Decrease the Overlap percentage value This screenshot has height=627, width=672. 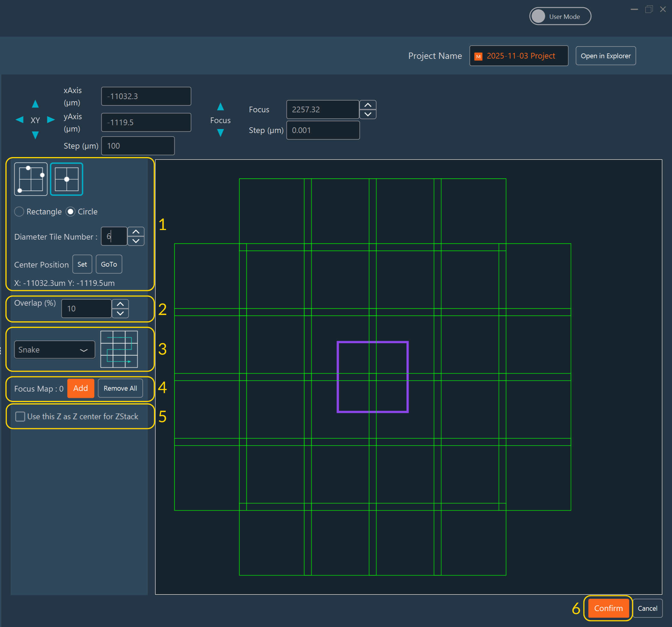pos(120,313)
